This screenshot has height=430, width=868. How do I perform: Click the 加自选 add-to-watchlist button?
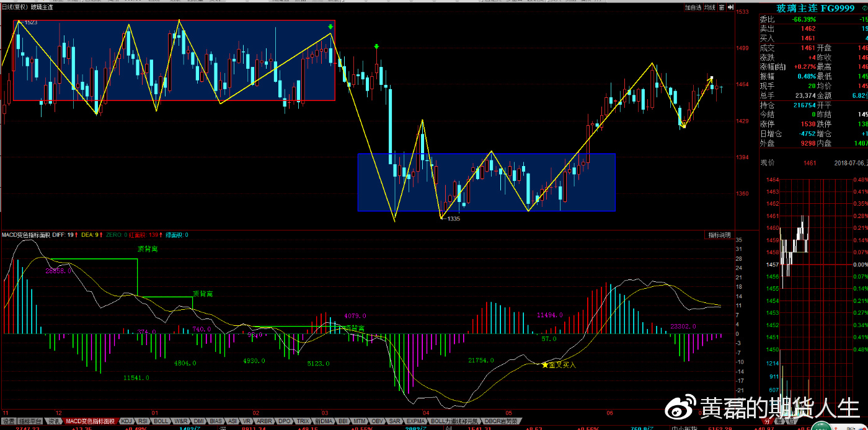693,7
